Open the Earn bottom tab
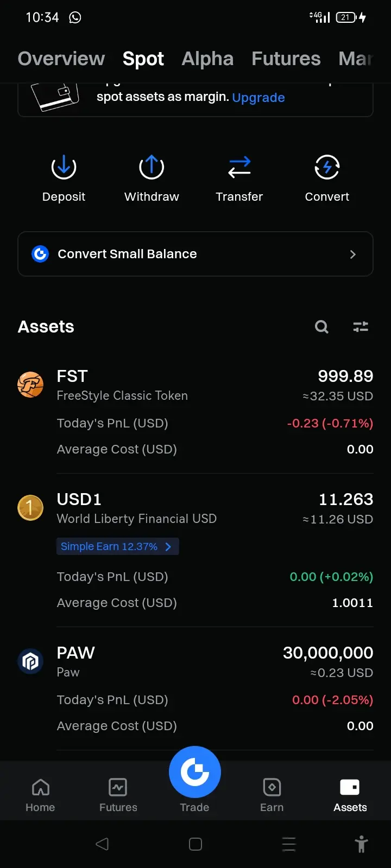Image resolution: width=391 pixels, height=868 pixels. coord(272,795)
